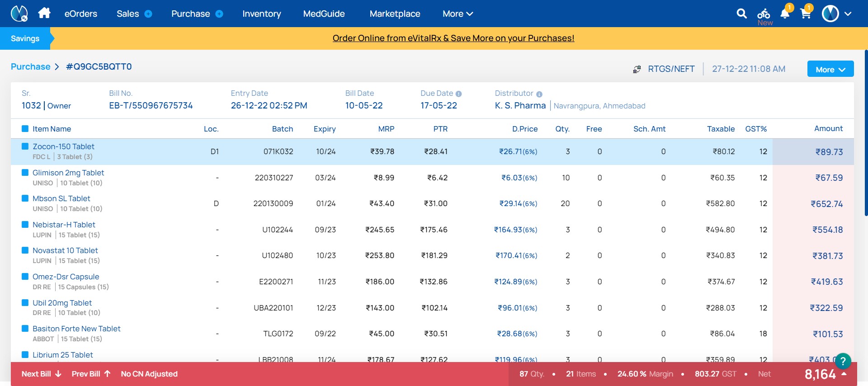This screenshot has height=386, width=868.
Task: Click the Expiry column header
Action: (325, 129)
